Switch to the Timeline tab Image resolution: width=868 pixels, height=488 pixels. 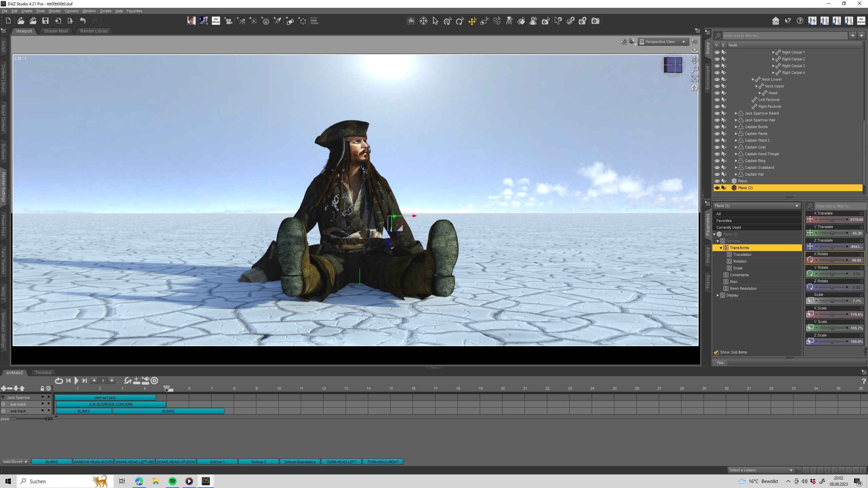pos(43,372)
